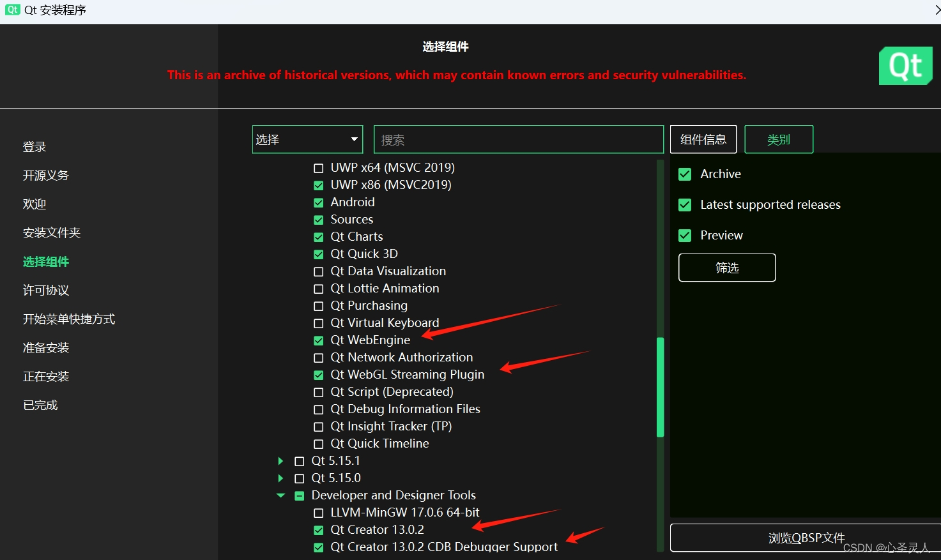Select the Qt Creator 13.0.2 row text
Viewport: 941px width, 560px height.
(x=377, y=530)
